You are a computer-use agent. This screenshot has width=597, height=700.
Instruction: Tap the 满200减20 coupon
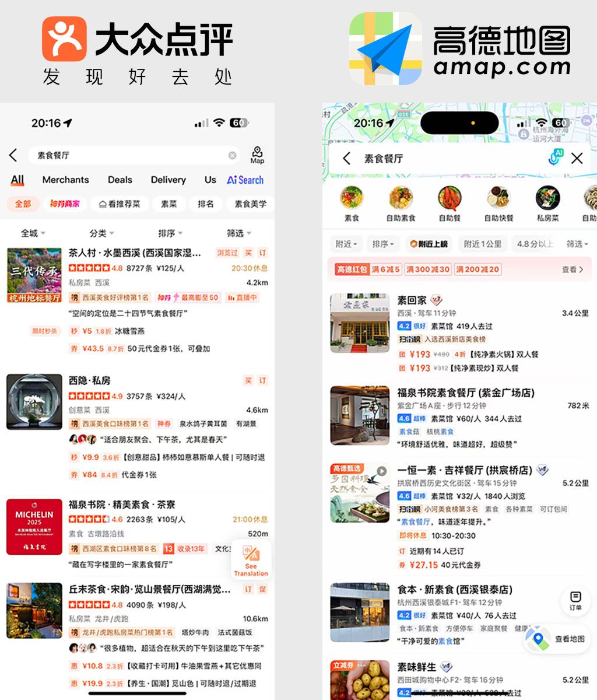(477, 269)
